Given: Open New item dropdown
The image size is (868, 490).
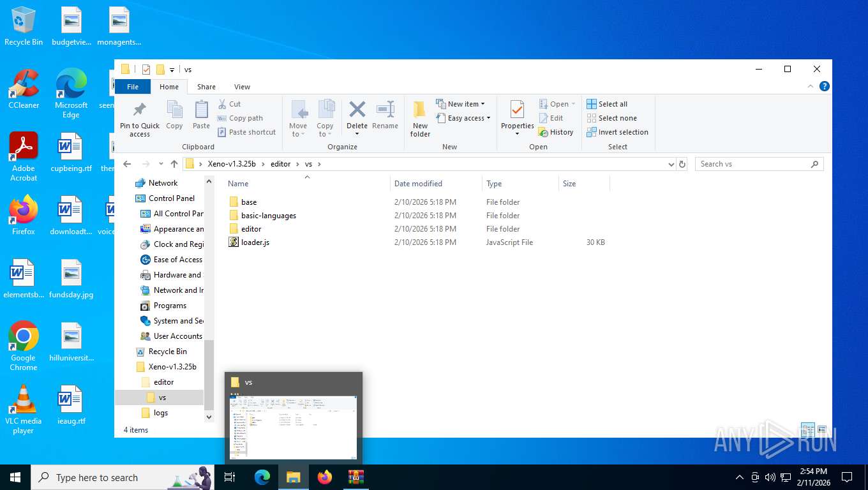Looking at the screenshot, I should [x=461, y=104].
